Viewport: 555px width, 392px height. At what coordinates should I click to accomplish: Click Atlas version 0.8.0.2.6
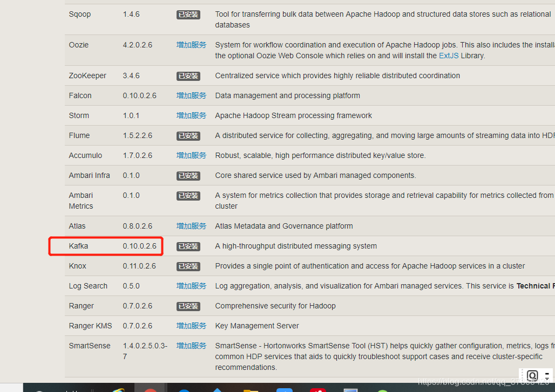[x=138, y=226]
